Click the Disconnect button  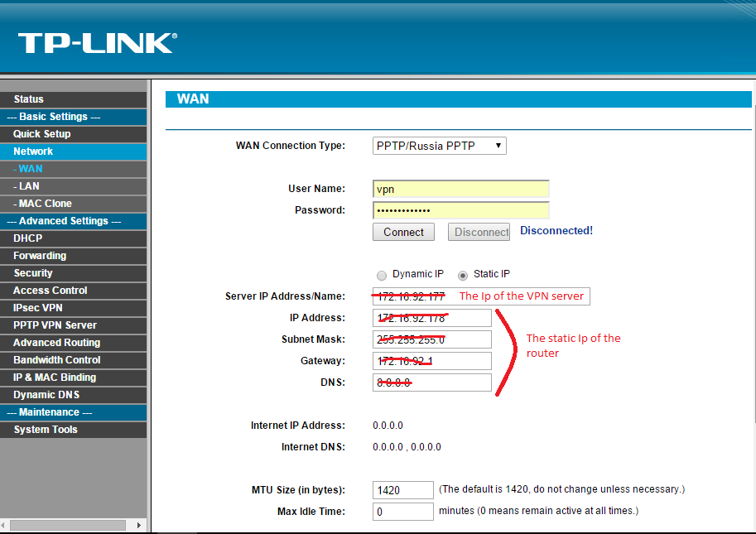click(x=479, y=232)
